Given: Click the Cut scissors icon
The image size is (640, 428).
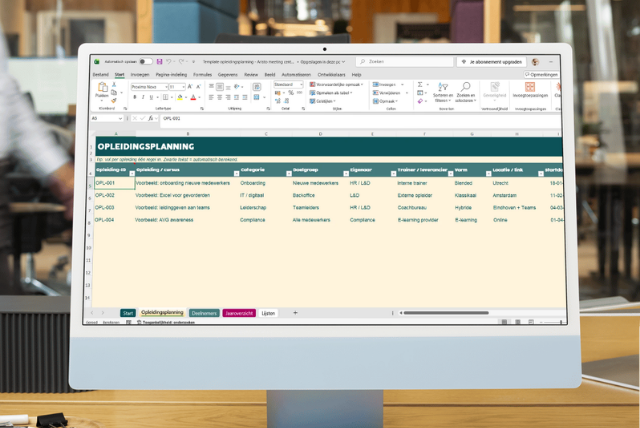Looking at the screenshot, I should pyautogui.click(x=114, y=84).
